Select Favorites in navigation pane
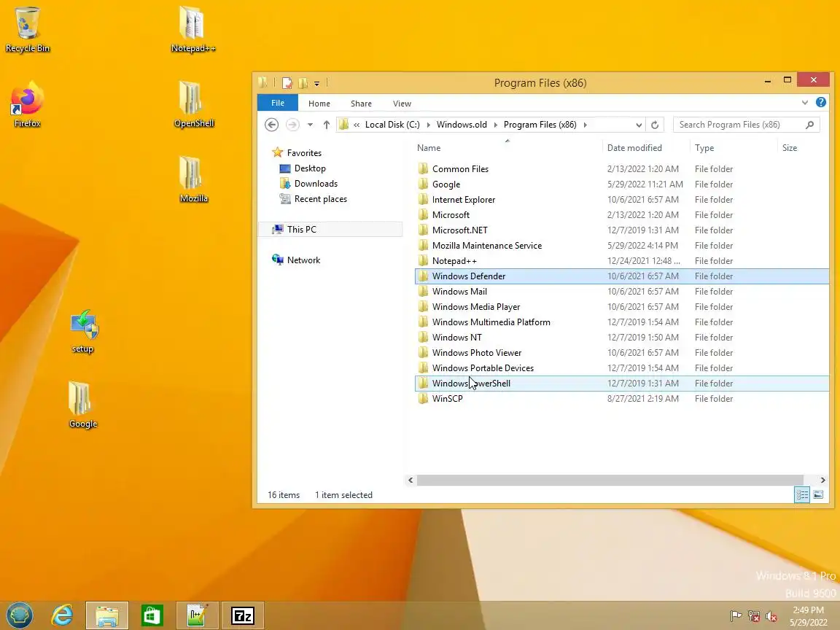 click(304, 152)
